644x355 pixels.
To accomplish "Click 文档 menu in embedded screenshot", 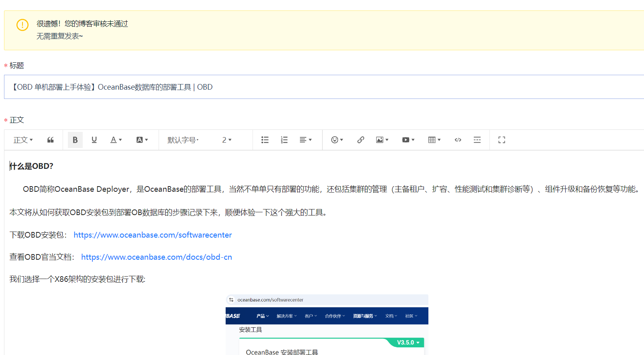I will (391, 316).
